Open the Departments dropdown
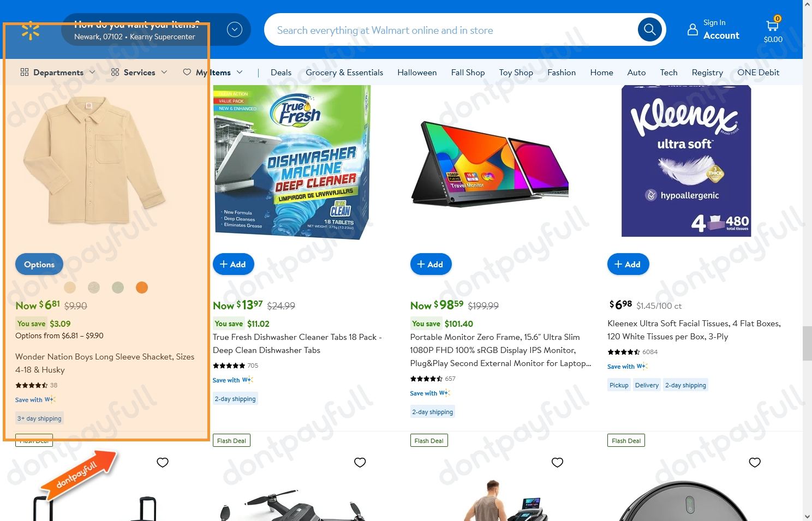812x521 pixels. pyautogui.click(x=58, y=72)
